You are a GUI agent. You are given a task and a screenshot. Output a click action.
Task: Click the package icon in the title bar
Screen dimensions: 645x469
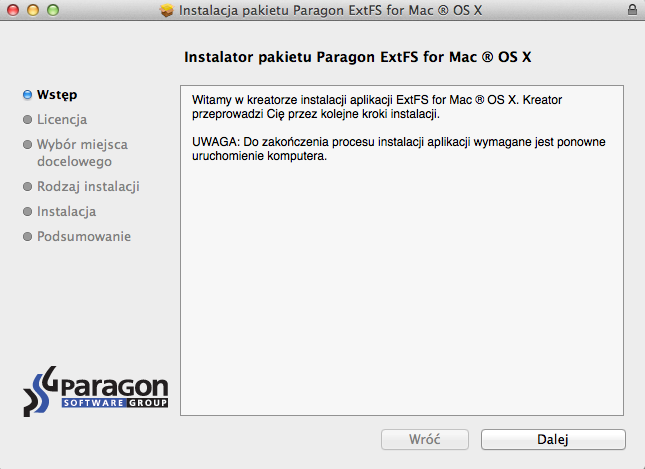[167, 10]
